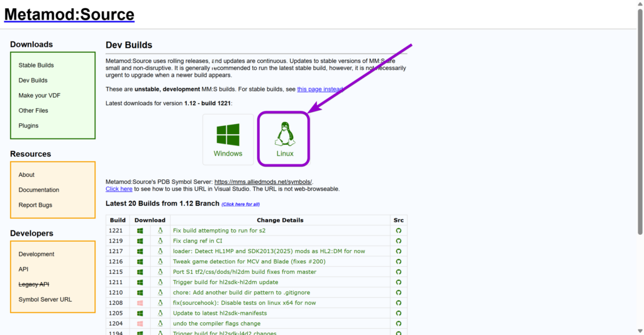
Task: Download Windows build 1211
Action: tap(140, 282)
